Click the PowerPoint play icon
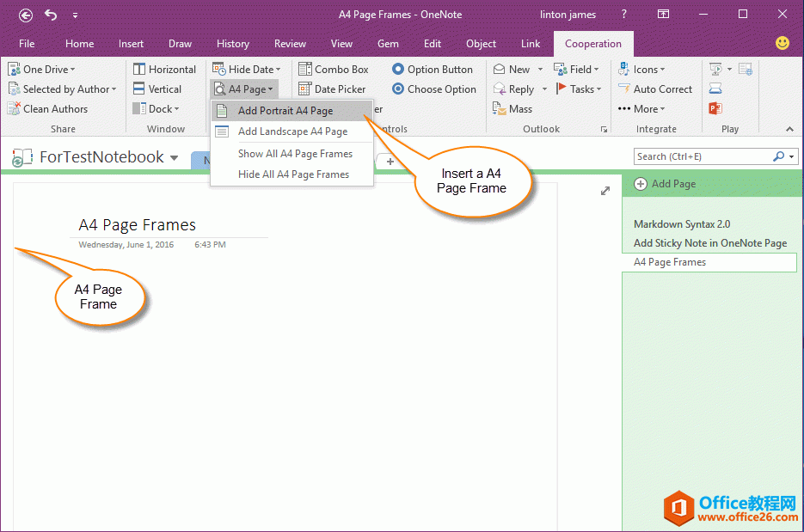The width and height of the screenshot is (804, 532). pos(715,108)
